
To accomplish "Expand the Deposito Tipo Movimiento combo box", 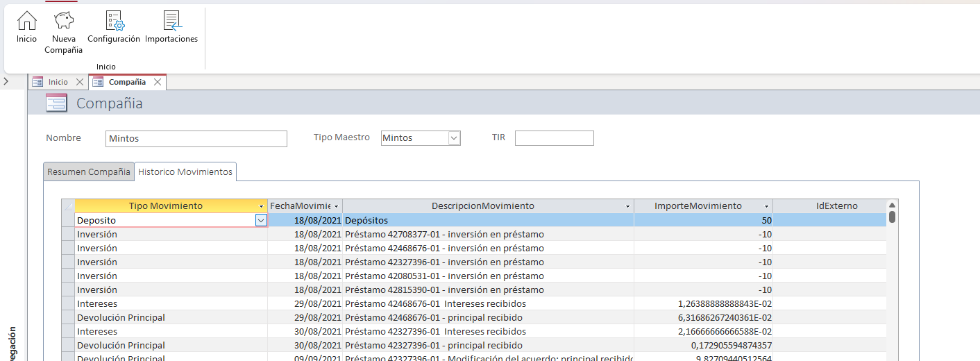I will click(x=261, y=220).
